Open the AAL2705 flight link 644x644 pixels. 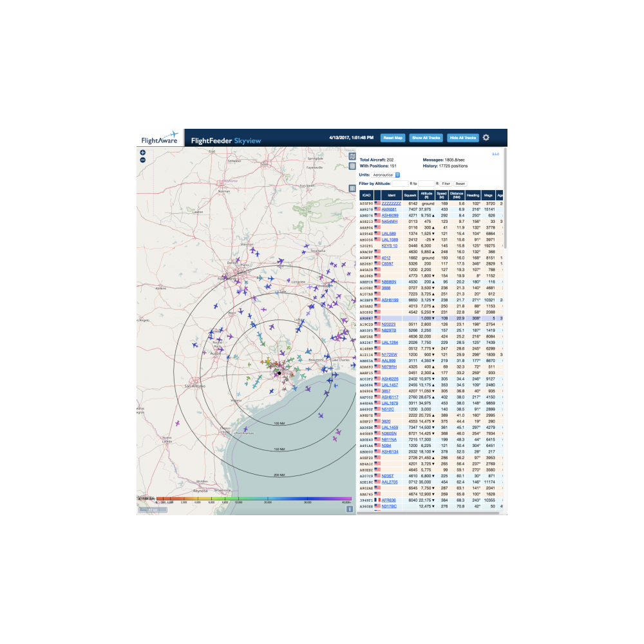[x=390, y=482]
